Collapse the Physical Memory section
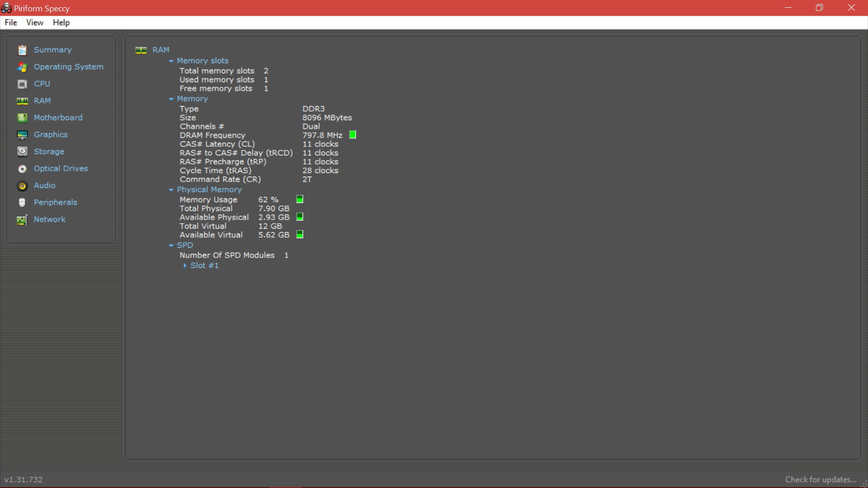The width and height of the screenshot is (868, 488). click(171, 190)
